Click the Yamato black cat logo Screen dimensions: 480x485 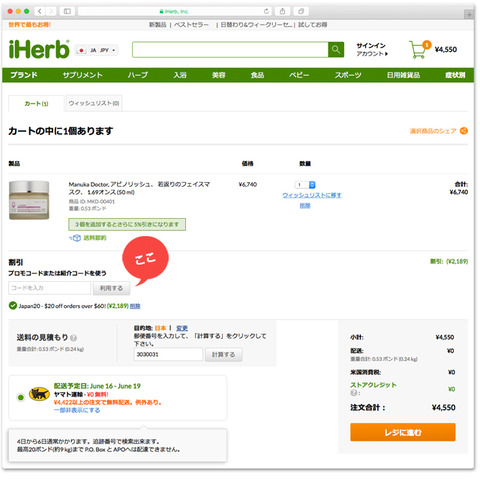click(x=39, y=394)
